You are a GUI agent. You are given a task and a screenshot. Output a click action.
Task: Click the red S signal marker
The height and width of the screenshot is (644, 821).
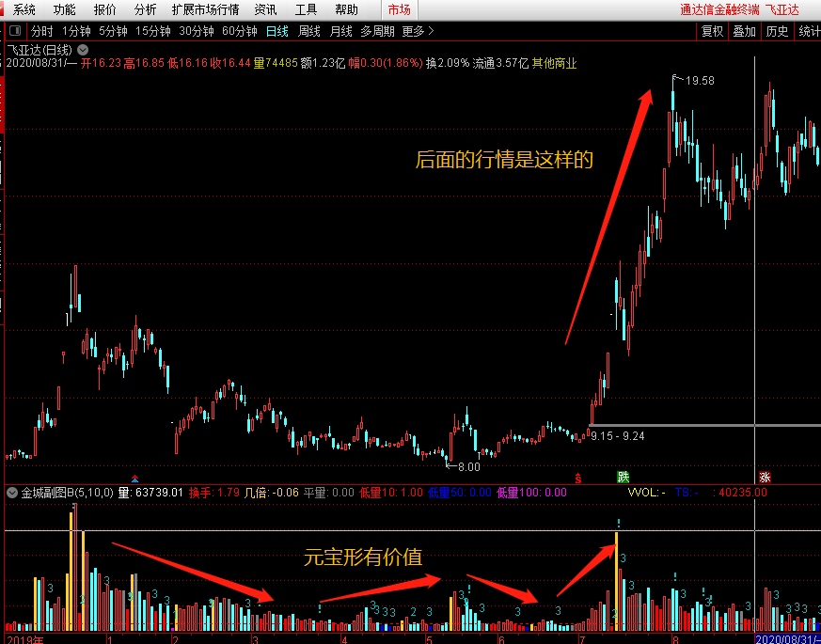pos(578,478)
